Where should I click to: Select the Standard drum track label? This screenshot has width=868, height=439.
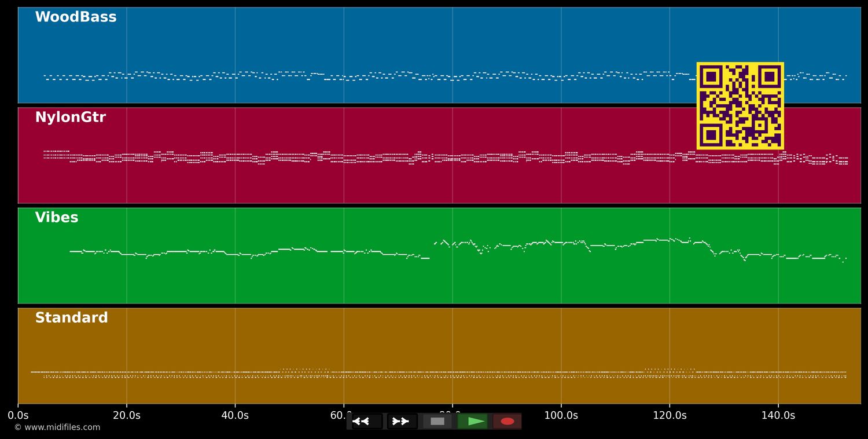click(72, 318)
